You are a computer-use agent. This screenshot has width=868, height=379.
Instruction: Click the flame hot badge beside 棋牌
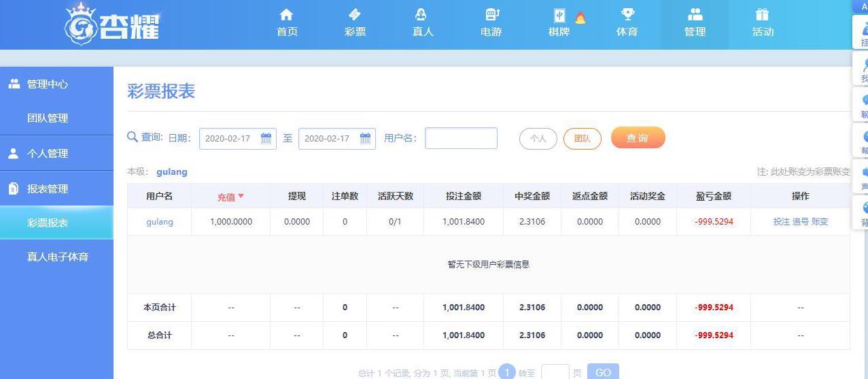[x=580, y=17]
